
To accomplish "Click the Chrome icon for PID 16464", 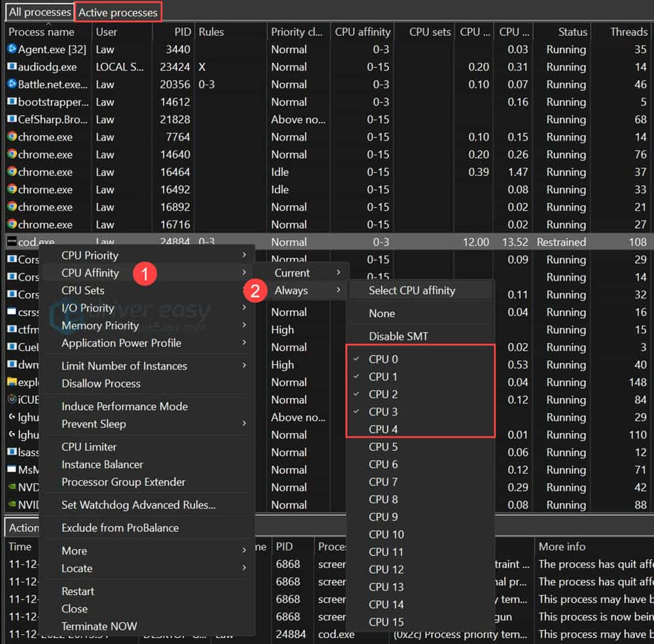I will (x=12, y=172).
